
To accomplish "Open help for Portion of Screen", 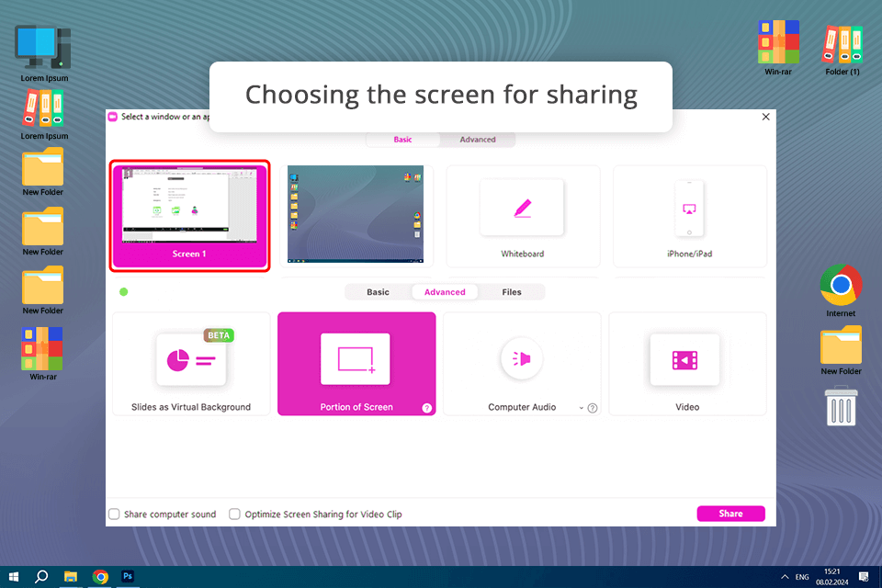I will [427, 408].
